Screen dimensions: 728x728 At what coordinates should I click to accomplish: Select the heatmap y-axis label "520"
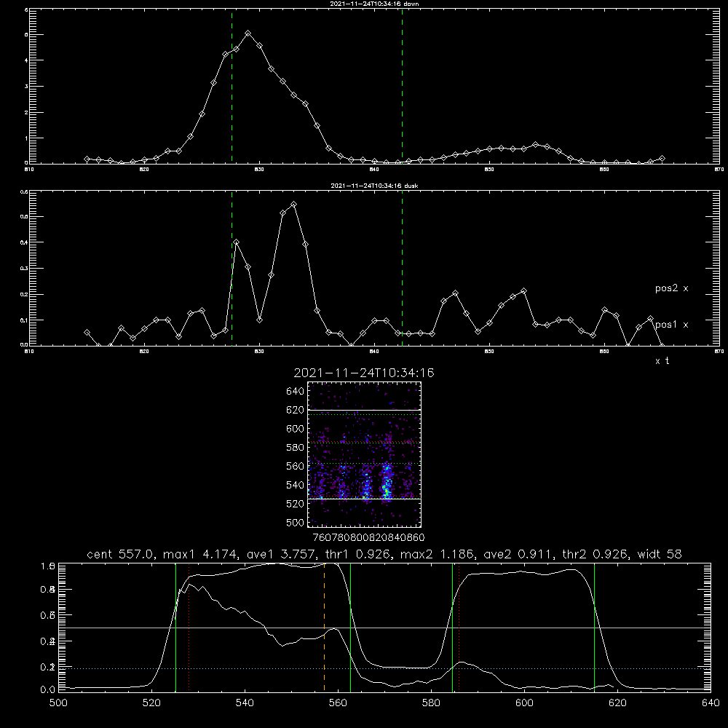pyautogui.click(x=296, y=504)
